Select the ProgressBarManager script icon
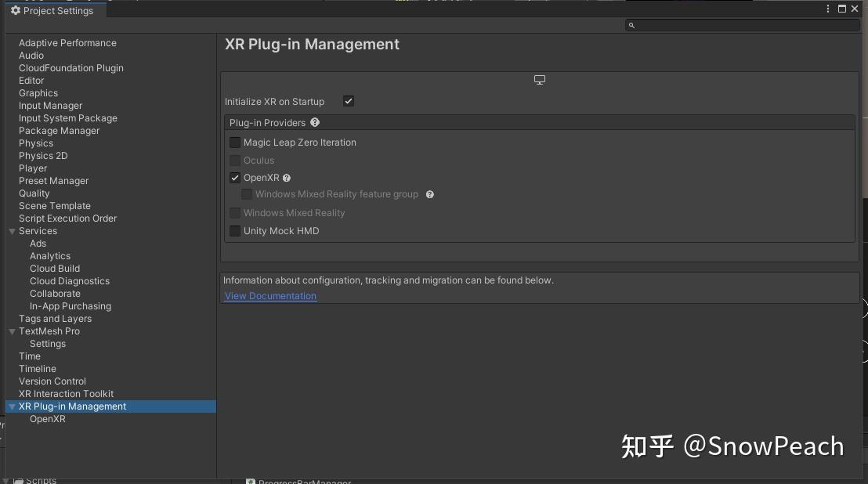This screenshot has width=868, height=484. coord(250,481)
